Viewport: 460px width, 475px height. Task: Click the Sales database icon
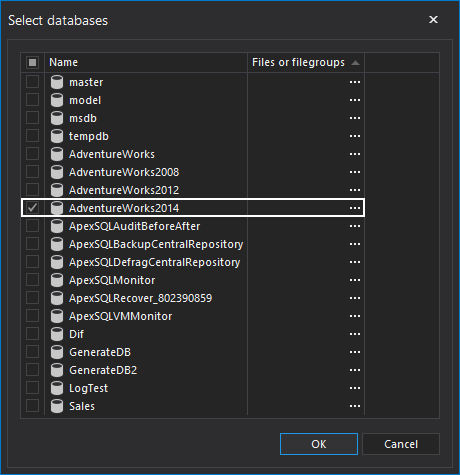click(57, 406)
